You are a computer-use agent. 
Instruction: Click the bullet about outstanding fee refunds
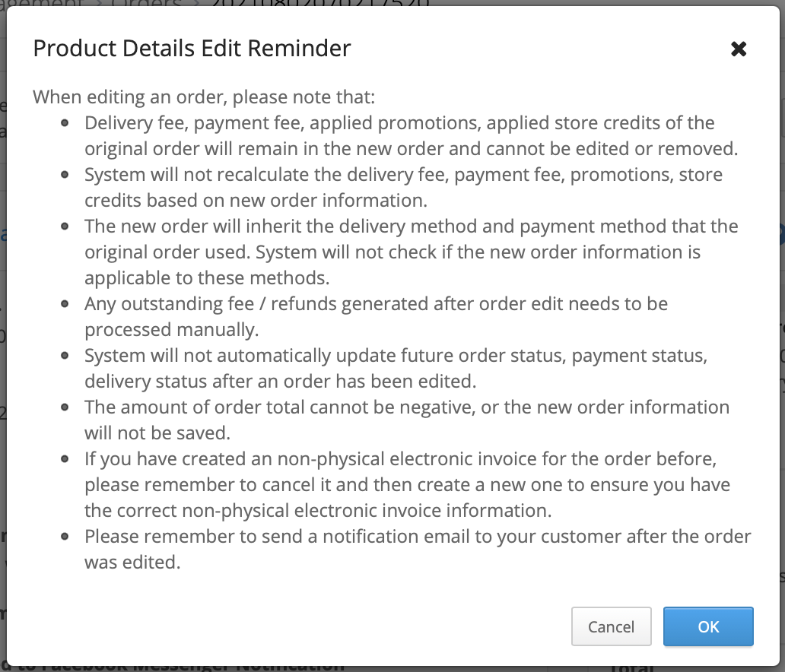tap(376, 316)
